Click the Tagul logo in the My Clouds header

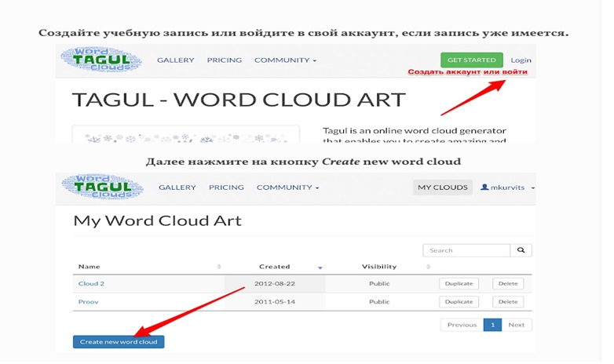[103, 187]
